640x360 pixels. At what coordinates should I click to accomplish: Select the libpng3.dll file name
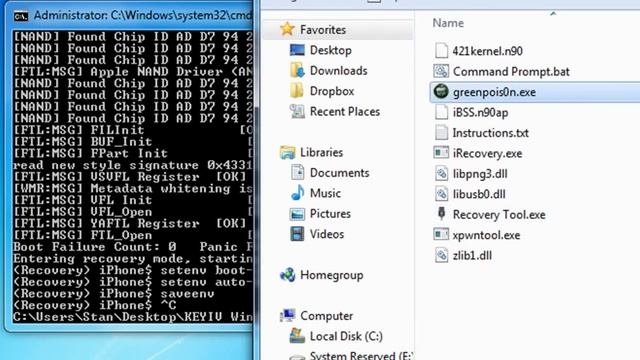480,173
